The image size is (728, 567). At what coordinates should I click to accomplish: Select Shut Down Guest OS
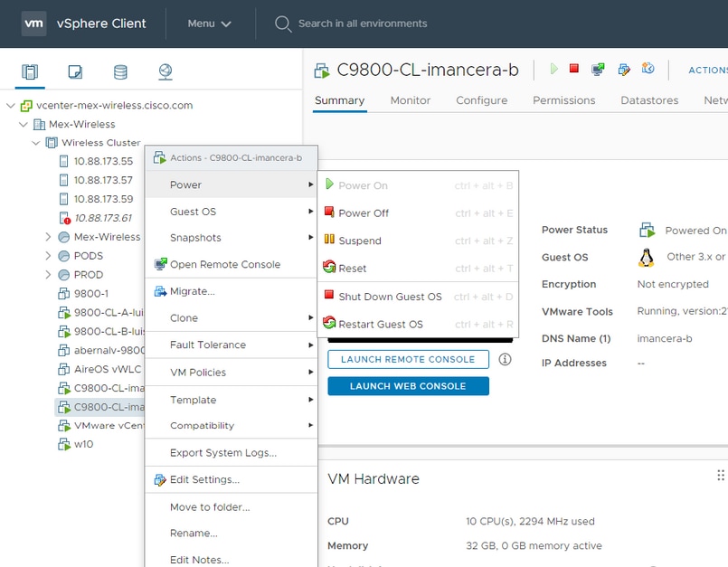tap(418, 297)
